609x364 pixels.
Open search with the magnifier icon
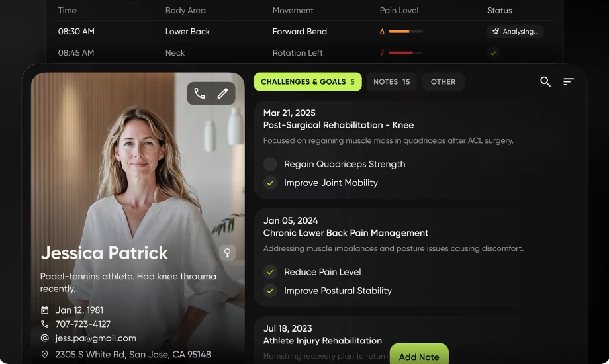pyautogui.click(x=545, y=81)
